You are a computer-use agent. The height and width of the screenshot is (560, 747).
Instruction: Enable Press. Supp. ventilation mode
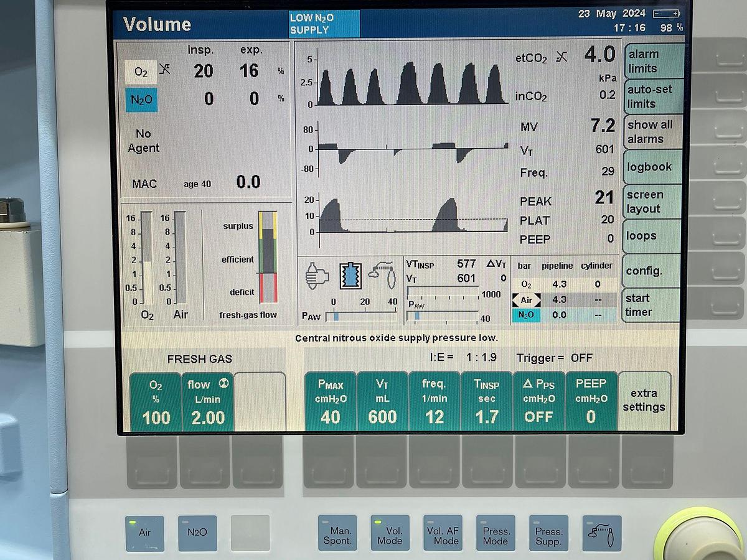(548, 533)
